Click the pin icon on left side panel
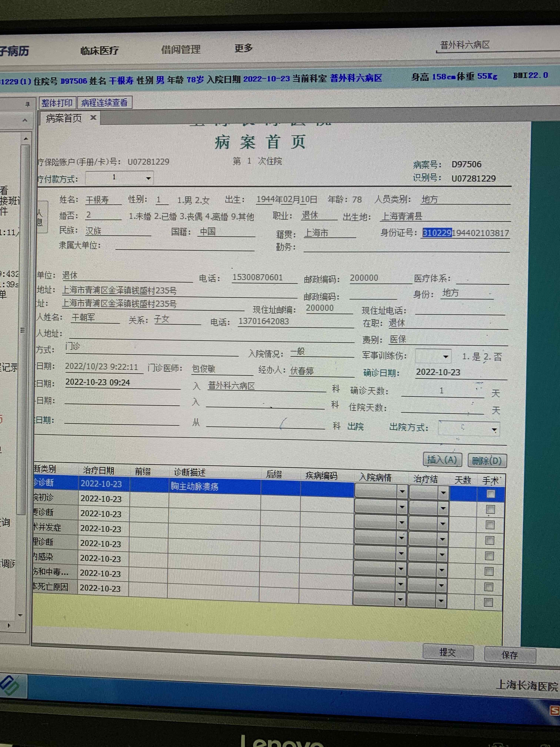This screenshot has height=747, width=560. [x=28, y=104]
